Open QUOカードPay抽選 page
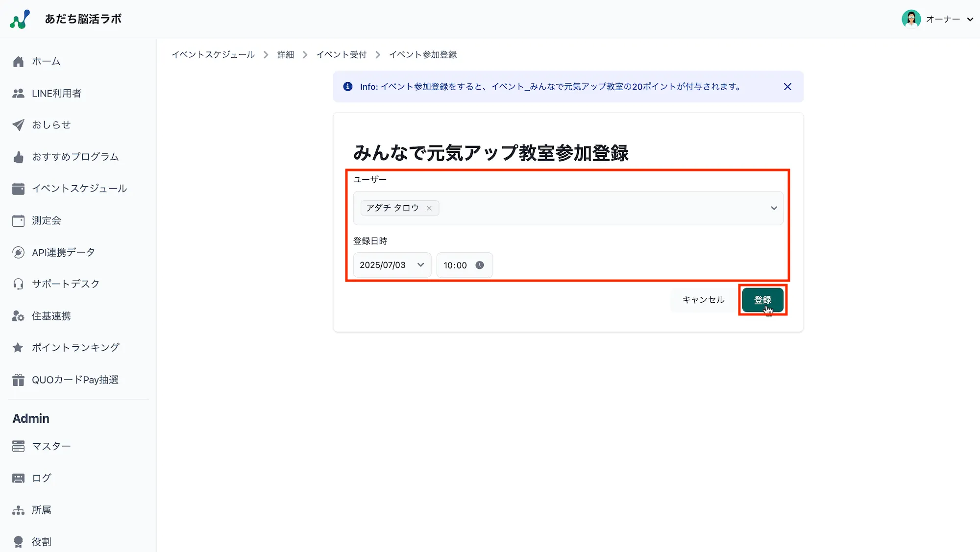980x552 pixels. pyautogui.click(x=75, y=379)
